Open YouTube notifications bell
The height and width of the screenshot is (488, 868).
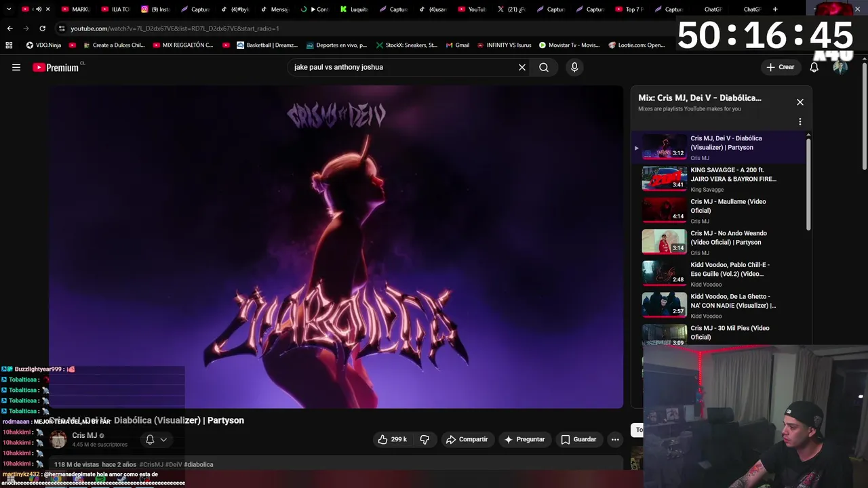[x=814, y=67]
